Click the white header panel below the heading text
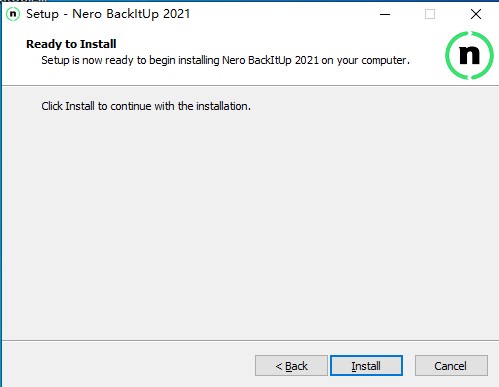This screenshot has width=499, height=387. pos(217,76)
